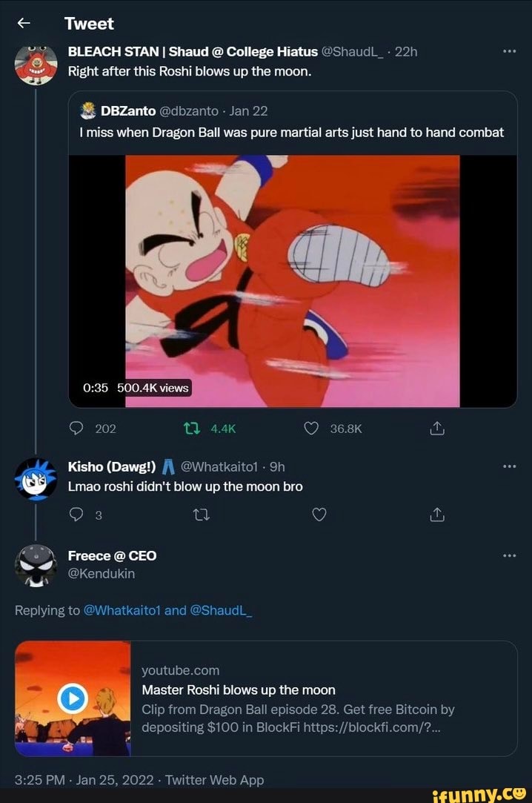Play the Master Roshi YouTube clip
Viewport: 532px width, 803px height.
[x=73, y=698]
